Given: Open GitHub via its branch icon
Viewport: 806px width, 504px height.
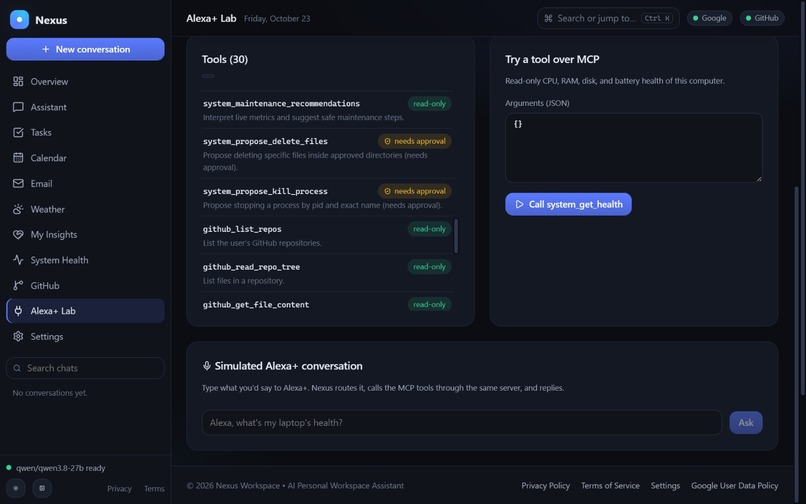Looking at the screenshot, I should 18,285.
